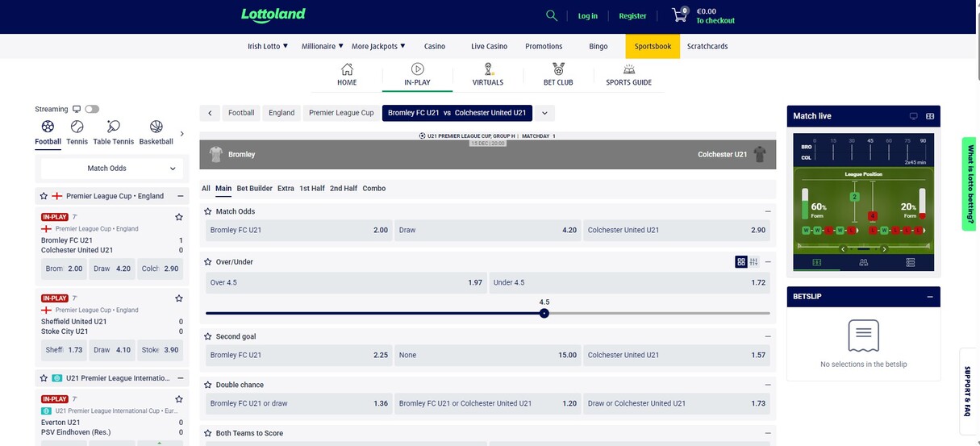Switch Over/Under to grid view
Viewport: 980px width, 446px height.
(x=741, y=262)
